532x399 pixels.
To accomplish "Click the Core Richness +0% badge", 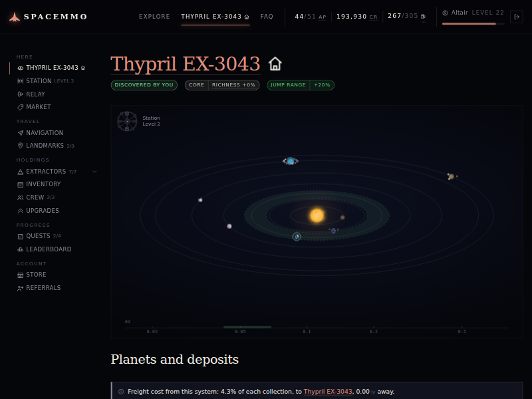I will [x=222, y=85].
